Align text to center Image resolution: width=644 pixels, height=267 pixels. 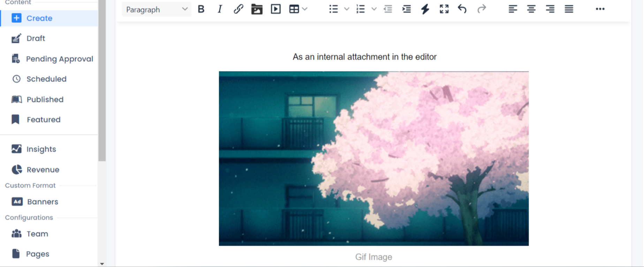point(531,9)
